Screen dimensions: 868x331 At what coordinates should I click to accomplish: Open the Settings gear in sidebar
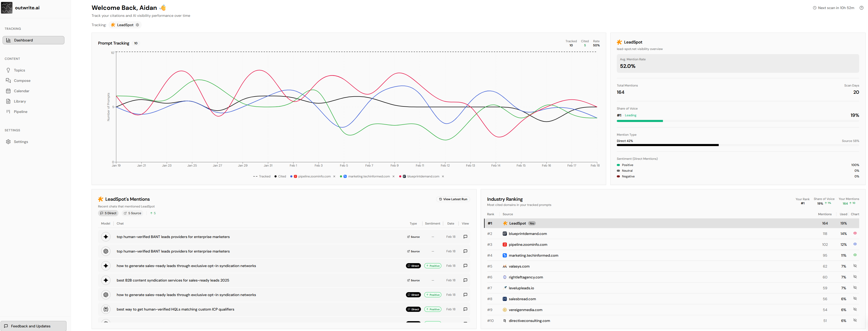coord(21,142)
